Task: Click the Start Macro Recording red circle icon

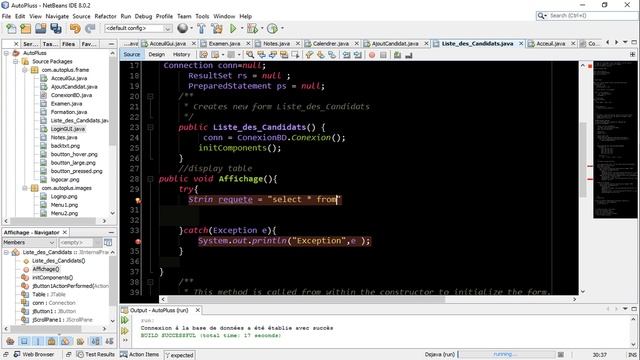Action: (x=372, y=55)
